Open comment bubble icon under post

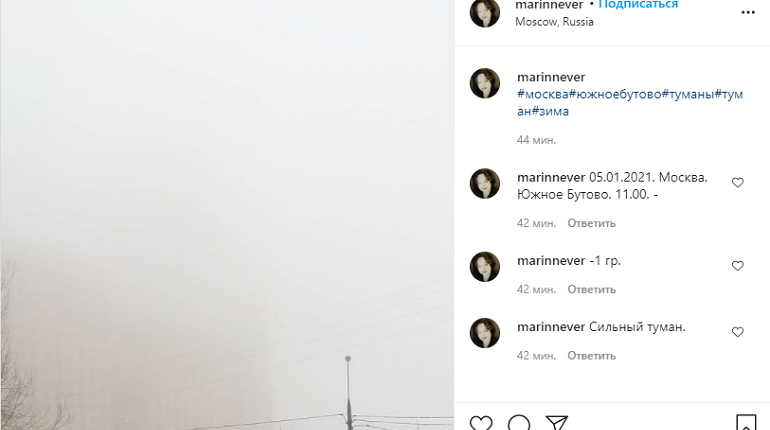[x=519, y=423]
